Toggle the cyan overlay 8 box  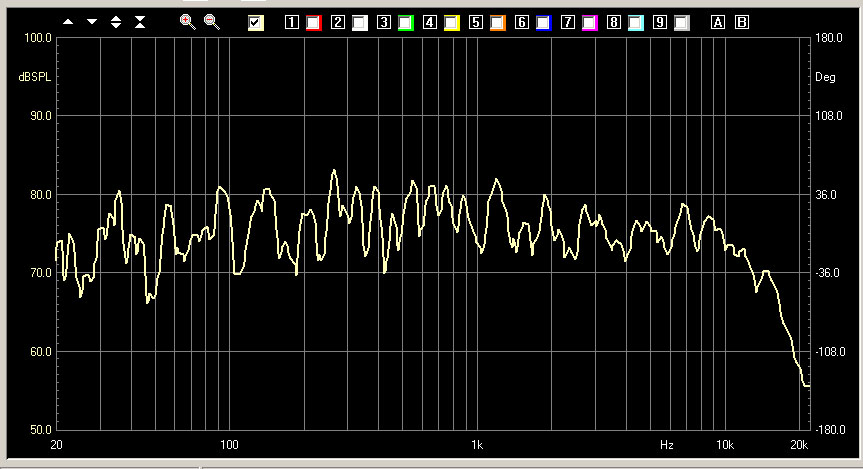pos(635,22)
